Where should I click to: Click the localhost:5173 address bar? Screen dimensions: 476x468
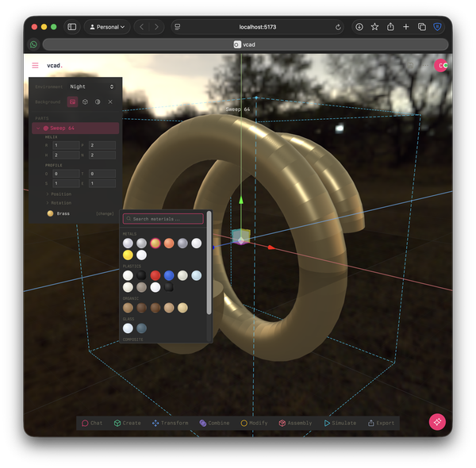pyautogui.click(x=257, y=27)
